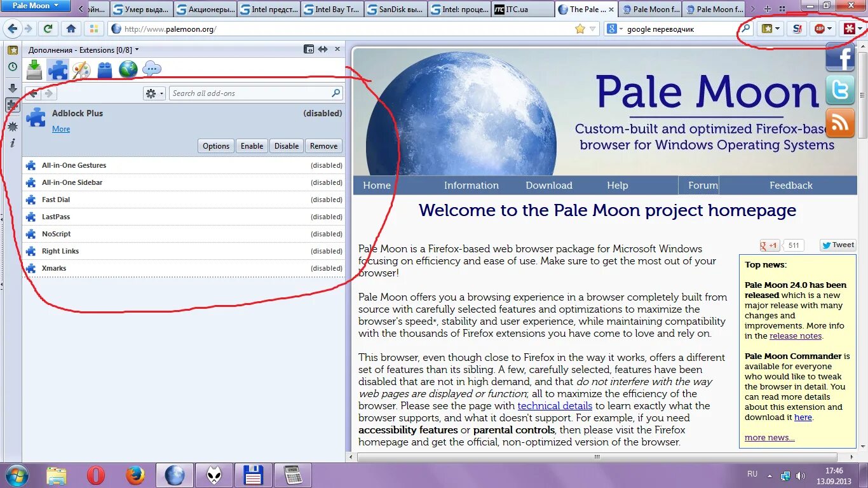Open Add-ons via sidebar puzzle icon
This screenshot has height=488, width=868.
pyautogui.click(x=12, y=105)
